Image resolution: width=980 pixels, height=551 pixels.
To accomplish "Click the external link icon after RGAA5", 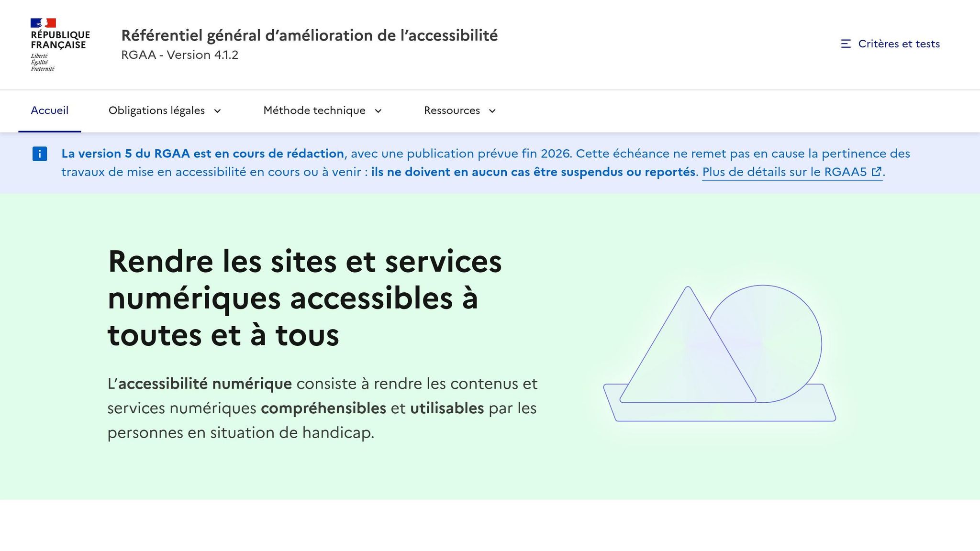I will point(876,172).
